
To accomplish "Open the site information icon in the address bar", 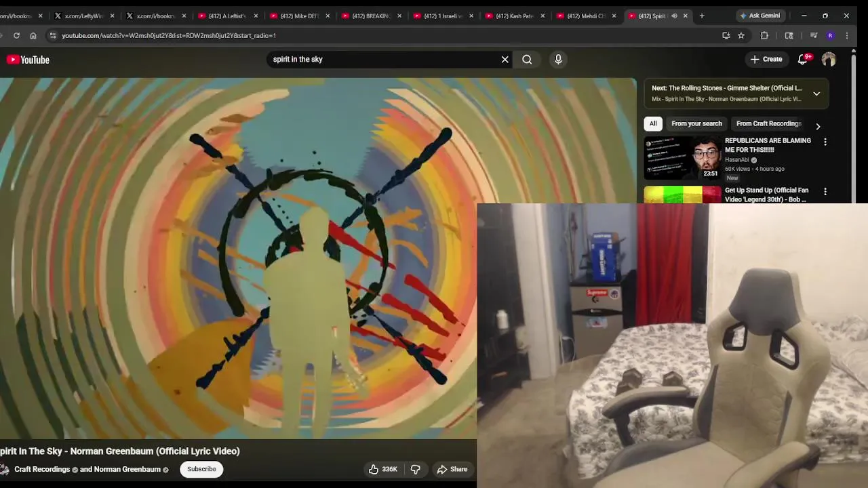I will pyautogui.click(x=52, y=35).
